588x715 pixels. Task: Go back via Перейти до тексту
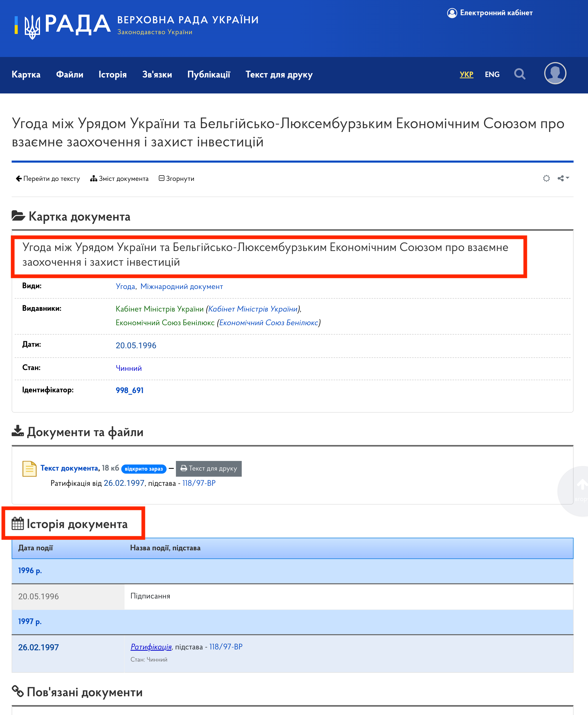48,179
